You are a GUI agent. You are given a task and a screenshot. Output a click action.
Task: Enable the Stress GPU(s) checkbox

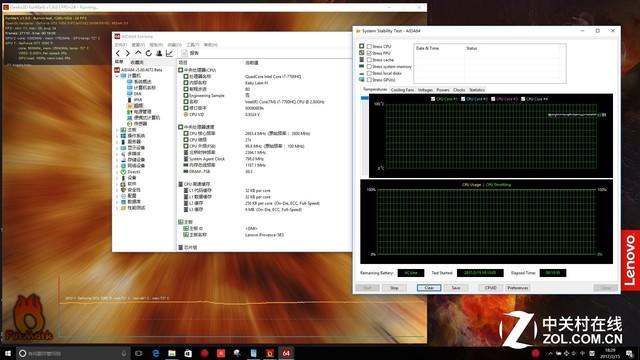369,80
